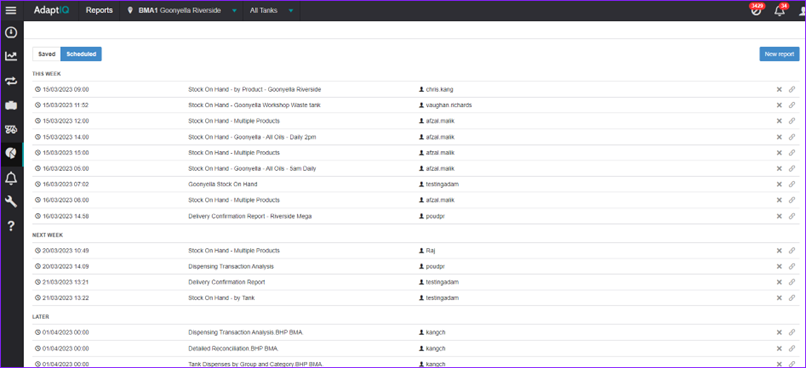This screenshot has height=368, width=806.
Task: Copy link for Detailed Reconciliation BHP BMA
Action: [x=792, y=348]
